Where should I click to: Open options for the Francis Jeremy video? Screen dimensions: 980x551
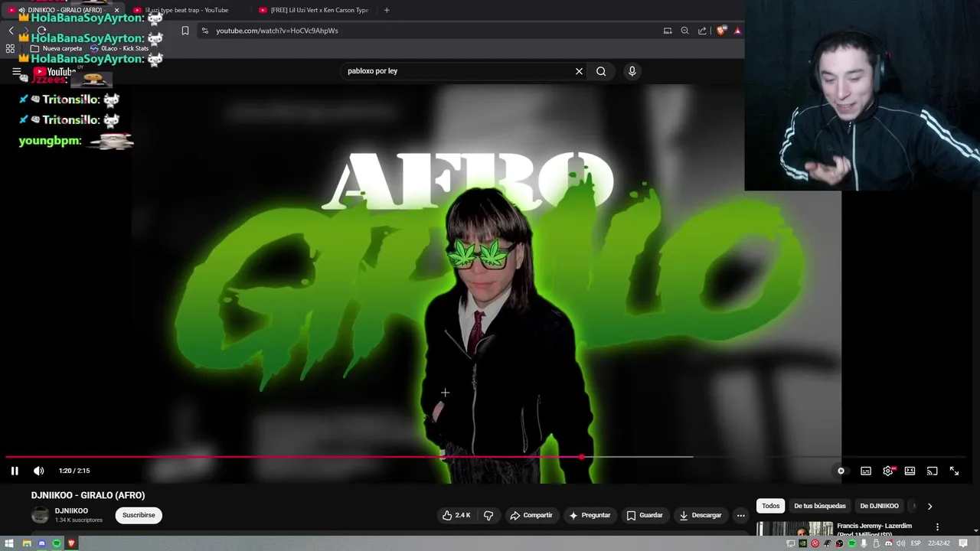(937, 527)
